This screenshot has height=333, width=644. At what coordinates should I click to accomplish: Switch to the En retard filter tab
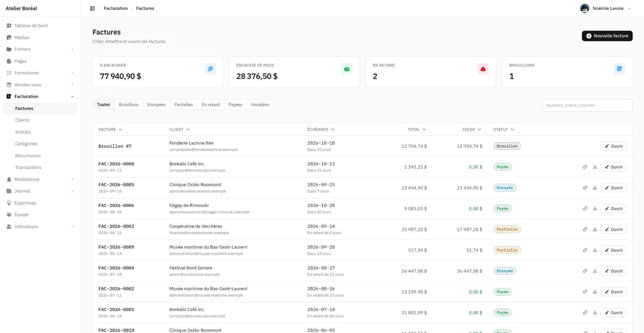211,105
